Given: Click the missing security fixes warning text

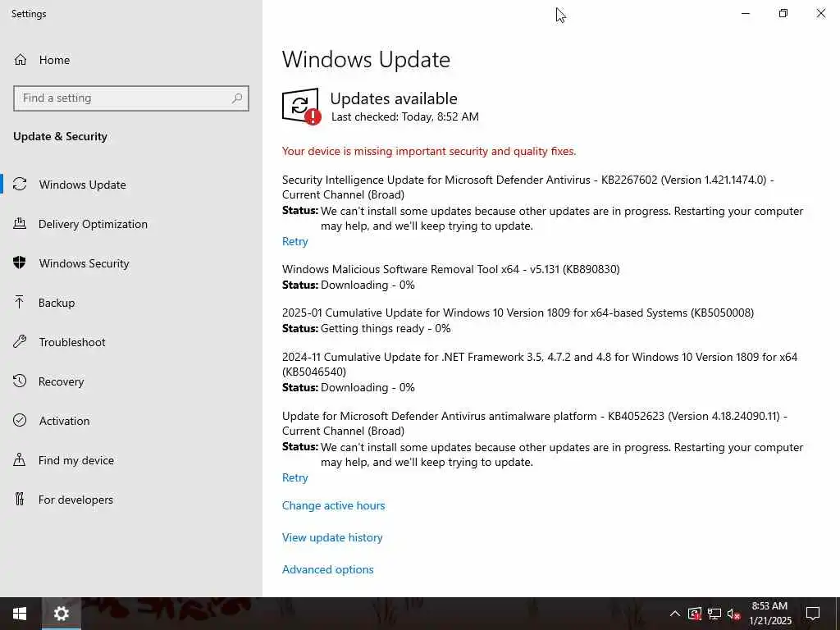Looking at the screenshot, I should pyautogui.click(x=428, y=151).
